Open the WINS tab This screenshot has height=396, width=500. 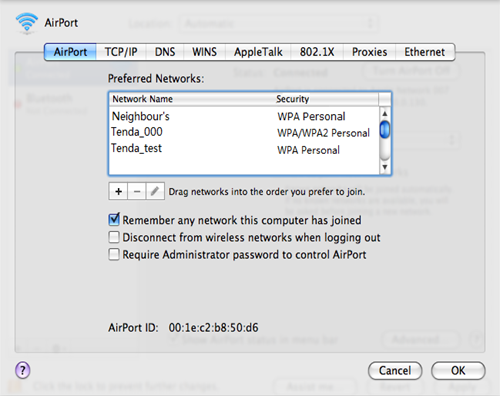point(204,52)
